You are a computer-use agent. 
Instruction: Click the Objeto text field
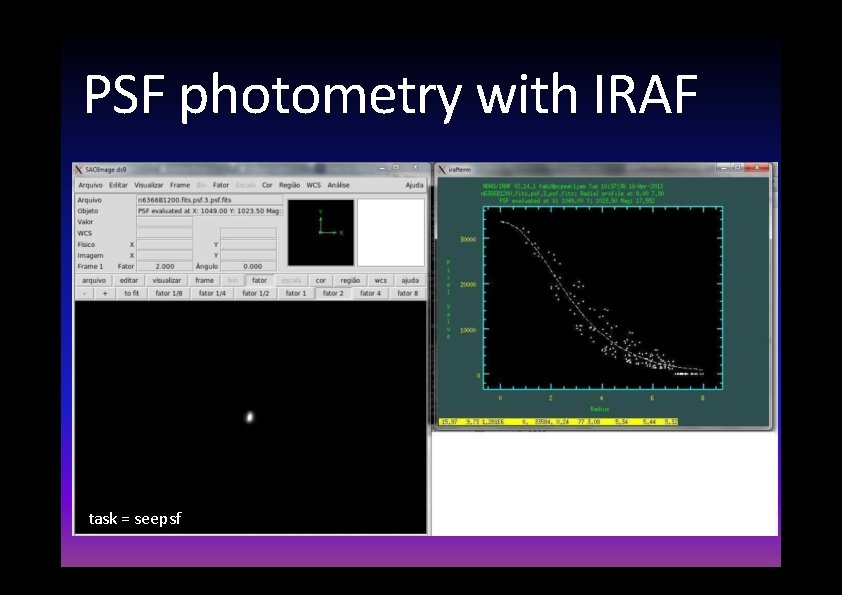[209, 211]
